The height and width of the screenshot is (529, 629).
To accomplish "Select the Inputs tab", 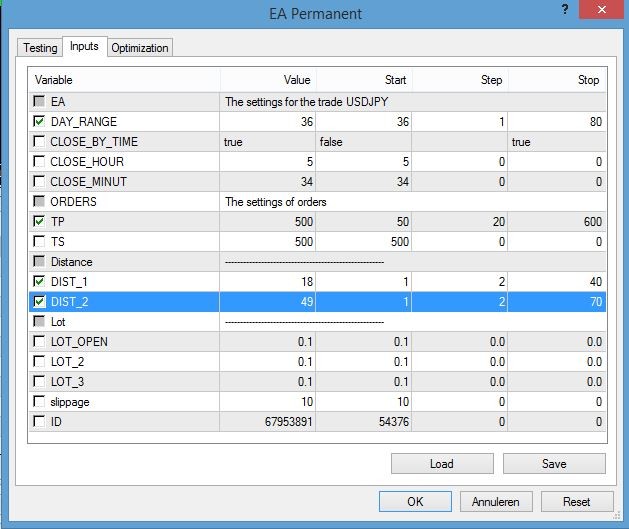I will coord(84,47).
